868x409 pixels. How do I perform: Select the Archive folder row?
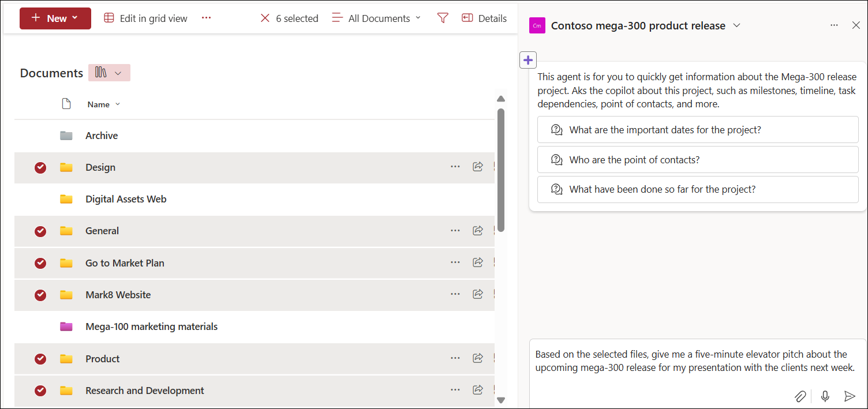(102, 135)
